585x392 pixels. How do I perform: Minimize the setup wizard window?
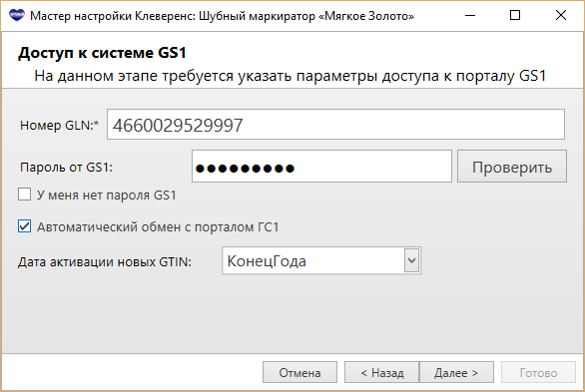click(x=470, y=15)
